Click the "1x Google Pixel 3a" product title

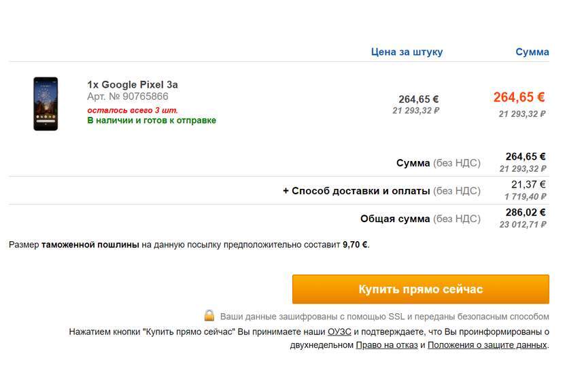(133, 85)
